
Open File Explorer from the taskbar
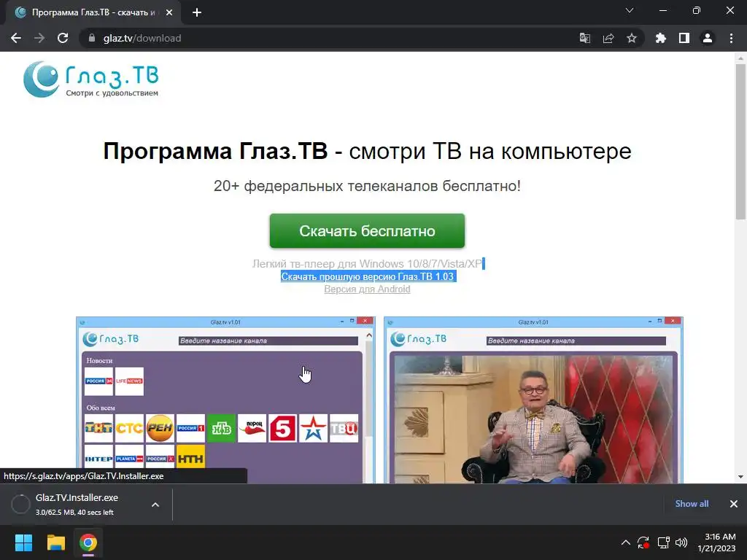pyautogui.click(x=55, y=542)
